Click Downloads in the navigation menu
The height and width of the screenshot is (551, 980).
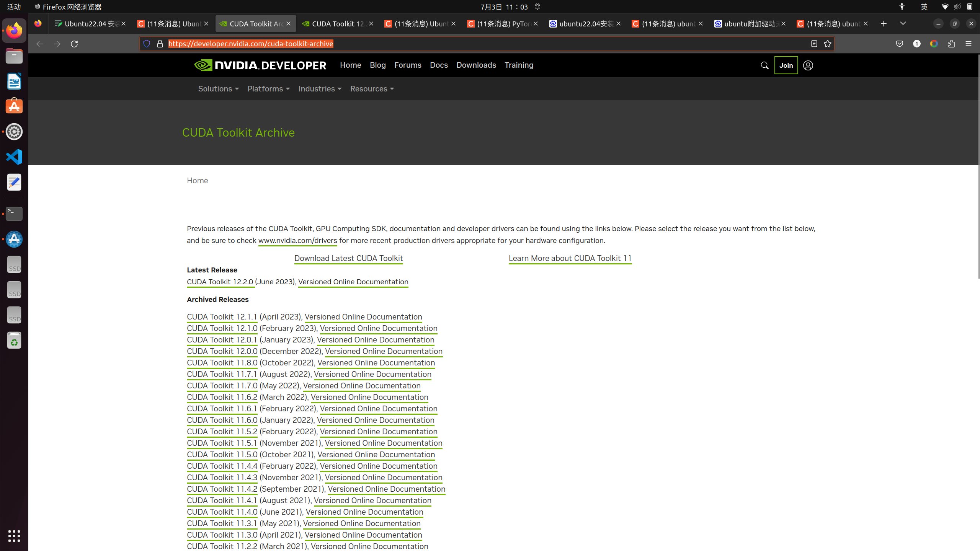click(476, 65)
